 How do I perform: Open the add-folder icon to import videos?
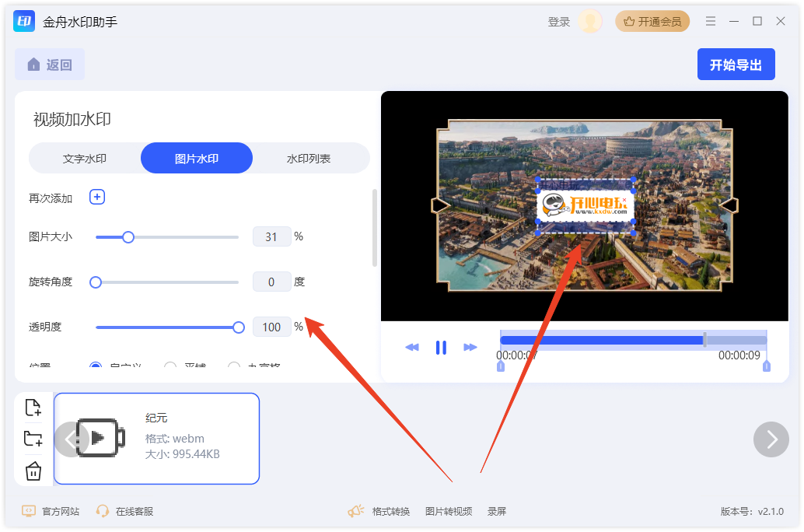pyautogui.click(x=33, y=438)
